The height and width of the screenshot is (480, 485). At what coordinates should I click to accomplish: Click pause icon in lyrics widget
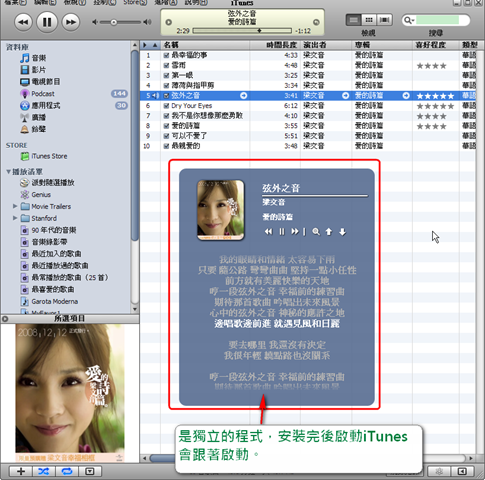pos(282,231)
